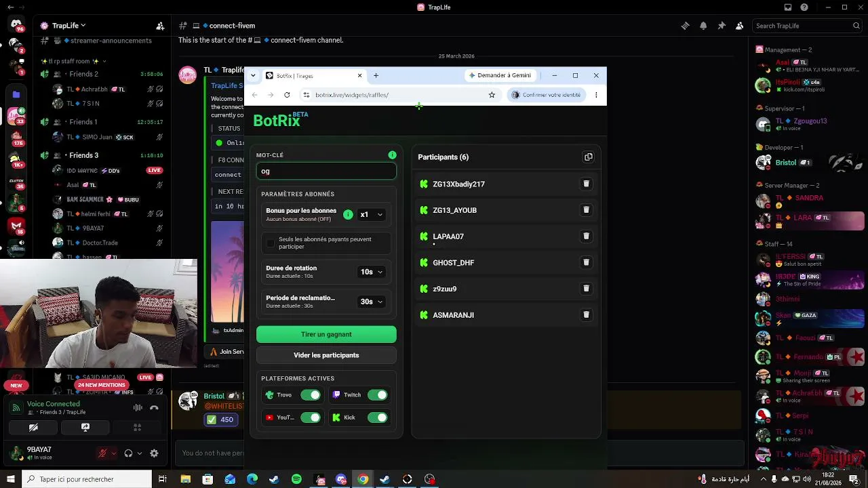This screenshot has height=488, width=868.
Task: Select the Friends 2 voice channel
Action: point(102,74)
